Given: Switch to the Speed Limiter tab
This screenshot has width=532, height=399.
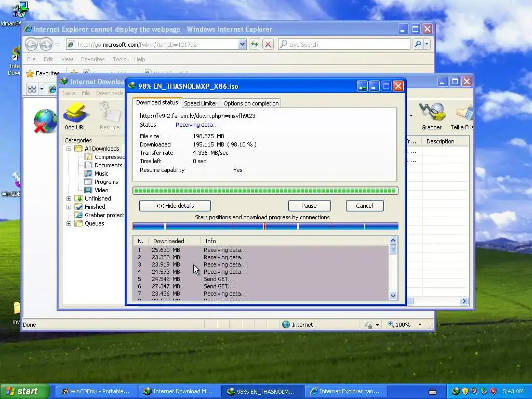Looking at the screenshot, I should [201, 103].
